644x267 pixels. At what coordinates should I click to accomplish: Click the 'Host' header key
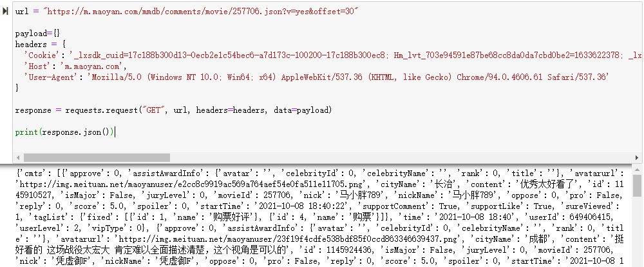pos(40,66)
